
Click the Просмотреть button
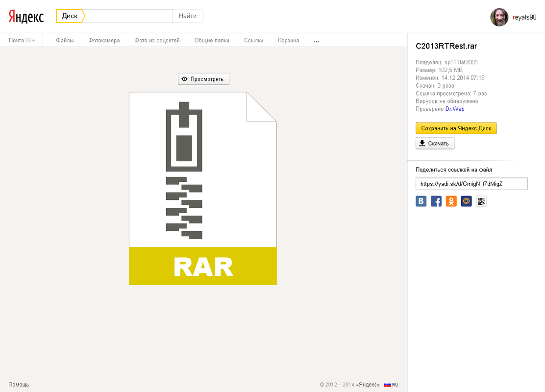point(204,79)
